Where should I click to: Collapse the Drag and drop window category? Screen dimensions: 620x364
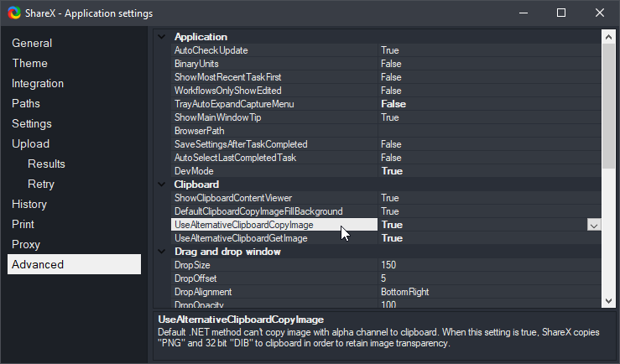coord(161,252)
